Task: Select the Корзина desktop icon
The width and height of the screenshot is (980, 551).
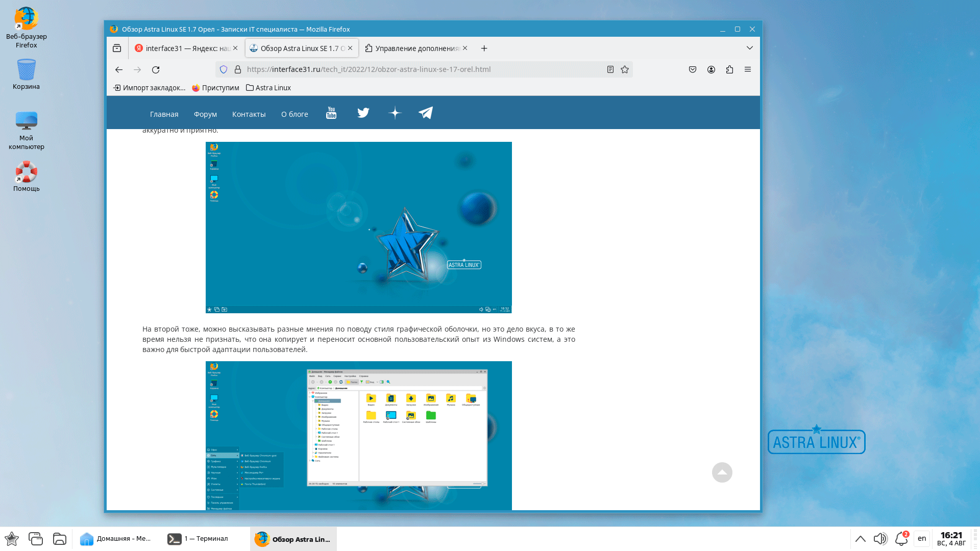Action: coord(26,74)
